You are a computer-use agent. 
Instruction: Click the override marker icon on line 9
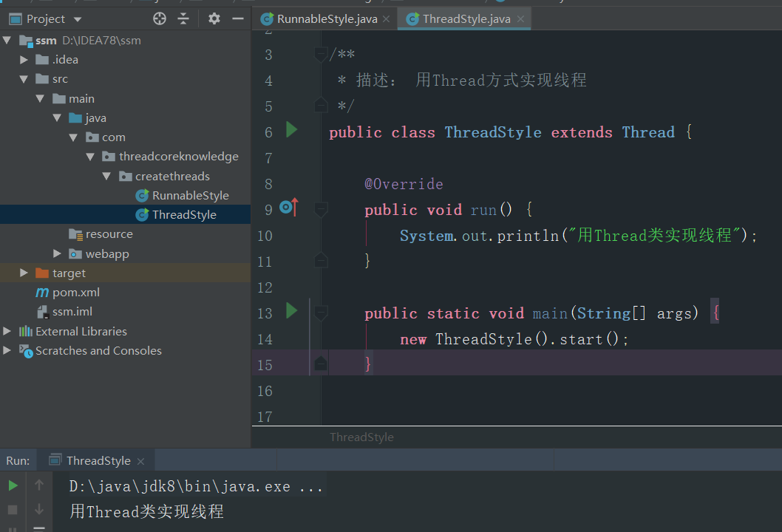[289, 207]
